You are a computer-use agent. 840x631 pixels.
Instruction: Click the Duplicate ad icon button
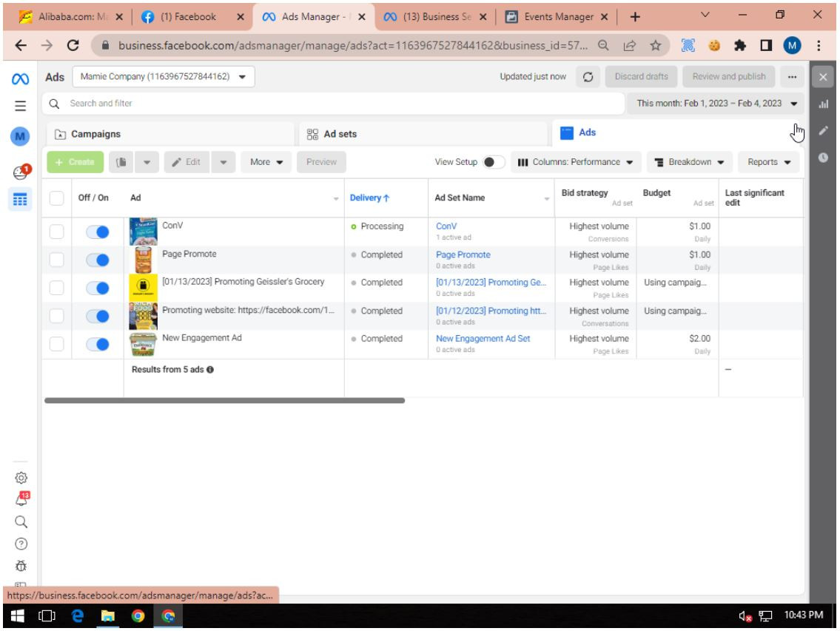pos(121,162)
